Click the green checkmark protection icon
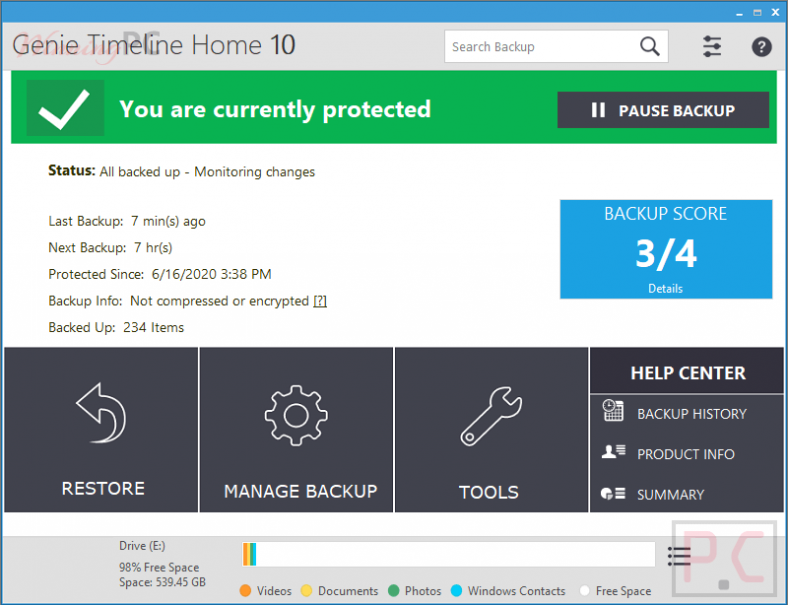The image size is (788, 605). [65, 108]
